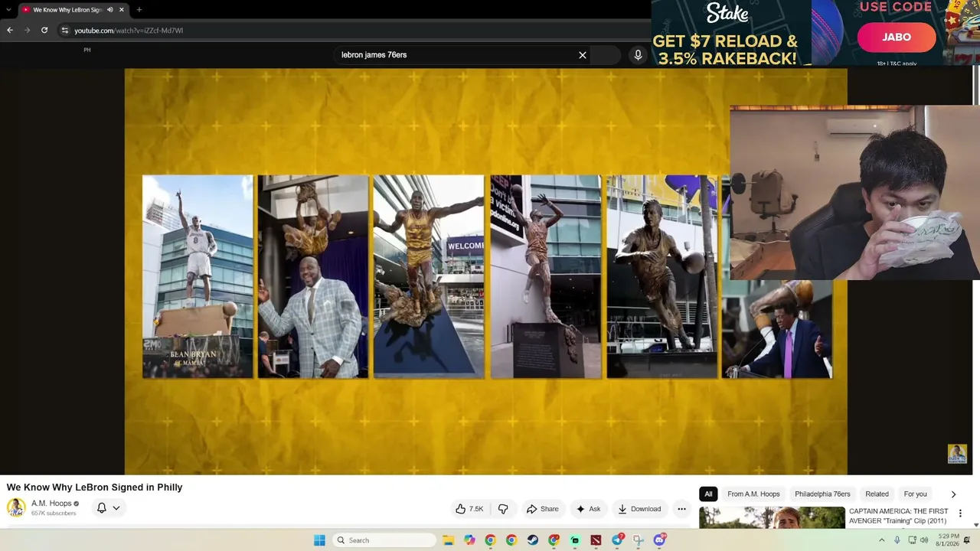980x551 pixels.
Task: View site information icon in address bar
Action: tap(65, 31)
